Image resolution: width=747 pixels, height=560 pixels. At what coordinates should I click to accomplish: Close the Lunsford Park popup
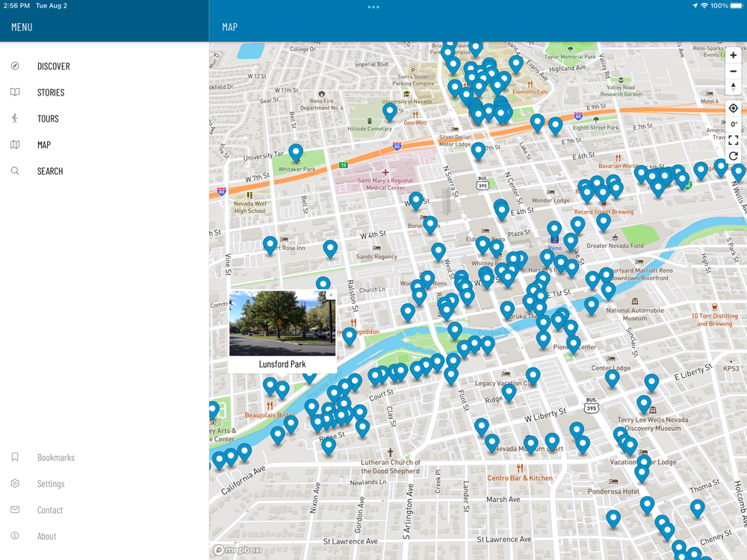tap(331, 295)
